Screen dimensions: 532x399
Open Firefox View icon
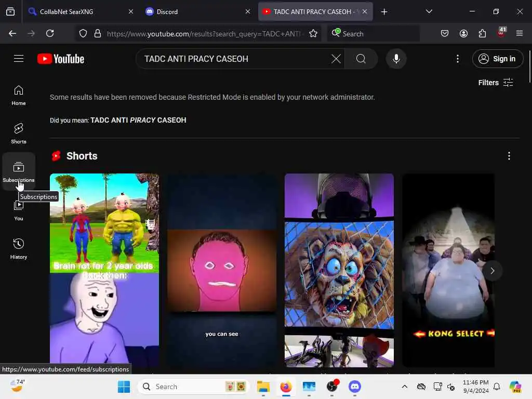tap(10, 11)
